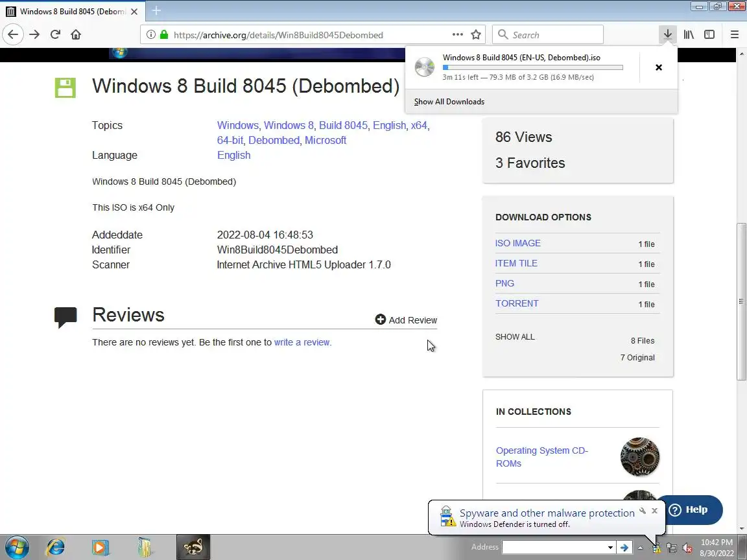Follow the Microsoft topic link
747x560 pixels.
point(326,141)
